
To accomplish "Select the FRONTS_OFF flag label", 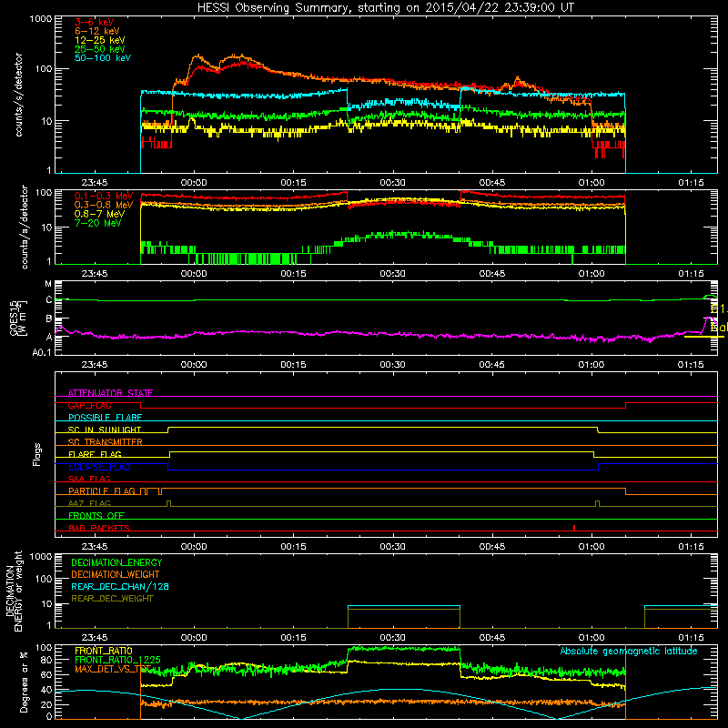I will [x=96, y=515].
